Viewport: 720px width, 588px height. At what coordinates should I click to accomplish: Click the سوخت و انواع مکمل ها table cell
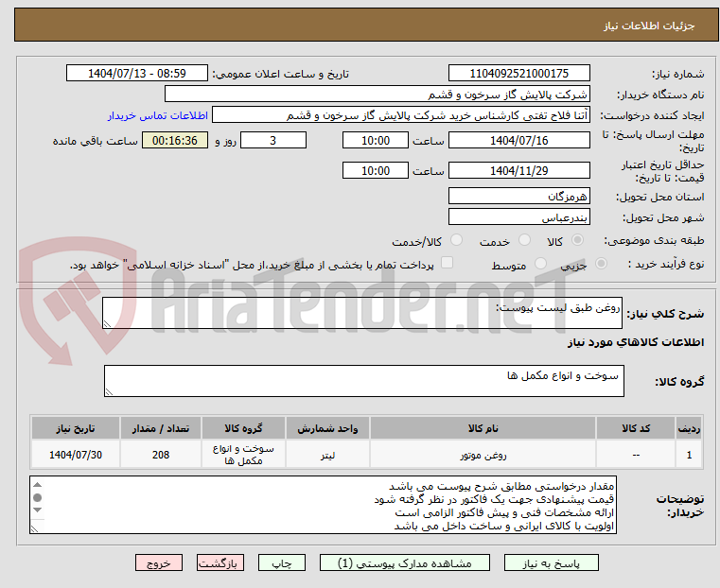(243, 455)
